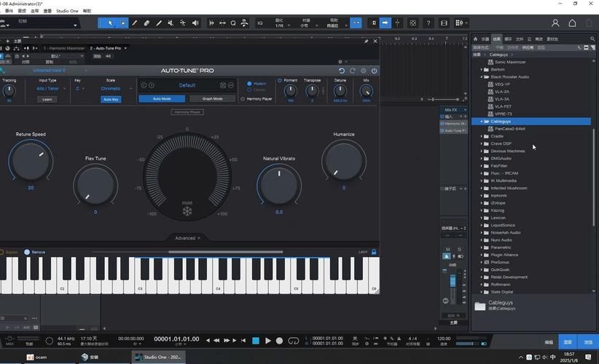This screenshot has height=364, width=599.
Task: Select the Paint pencil tool
Action: pyautogui.click(x=135, y=23)
